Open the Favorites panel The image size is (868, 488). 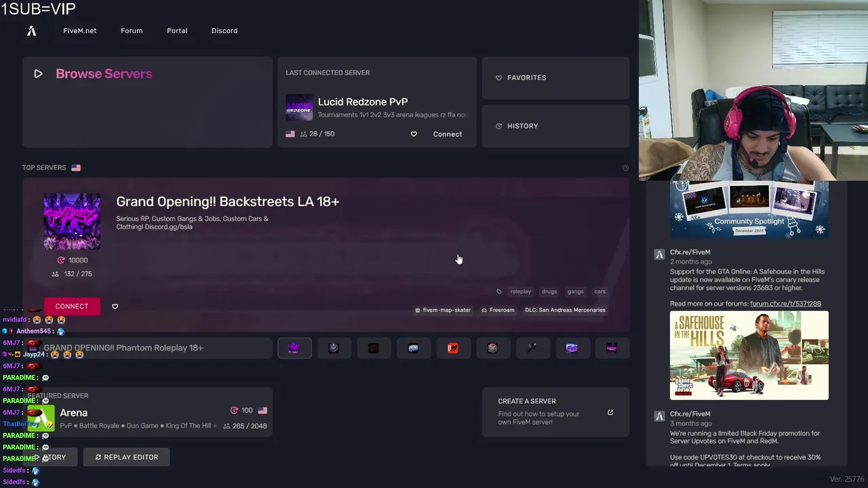pos(555,78)
